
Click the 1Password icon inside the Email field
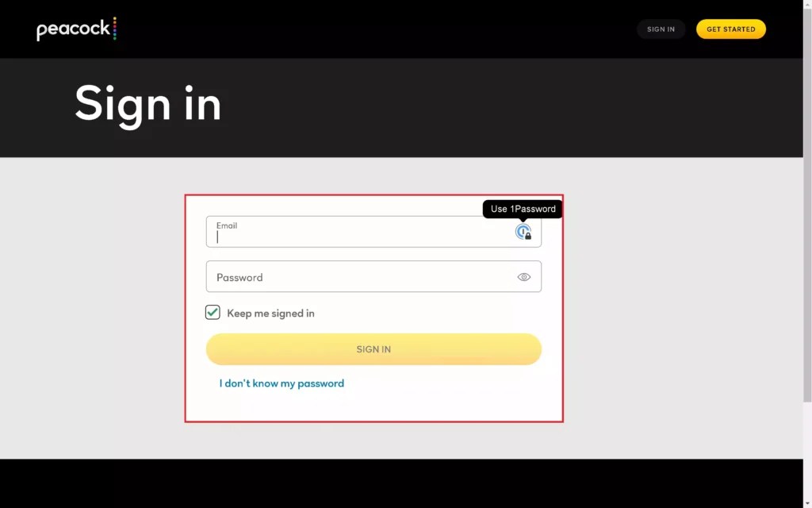pyautogui.click(x=523, y=232)
